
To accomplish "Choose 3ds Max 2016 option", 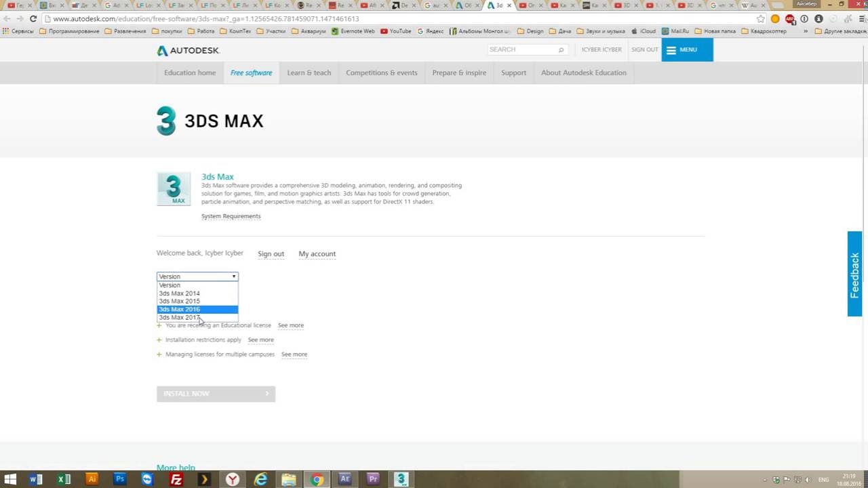I will point(197,309).
